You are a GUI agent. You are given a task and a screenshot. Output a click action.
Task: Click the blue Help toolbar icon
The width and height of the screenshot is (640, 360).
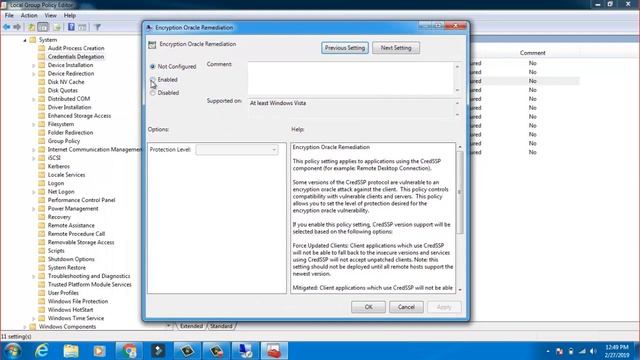tap(71, 27)
